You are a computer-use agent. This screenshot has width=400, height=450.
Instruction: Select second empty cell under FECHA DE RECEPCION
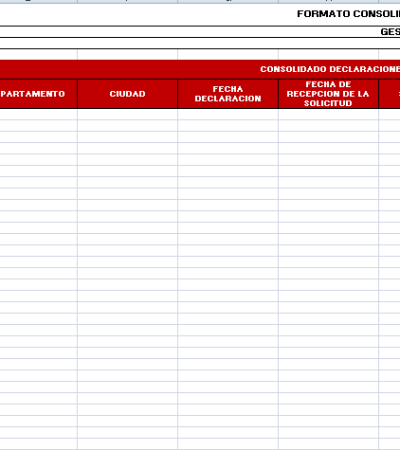coord(328,126)
